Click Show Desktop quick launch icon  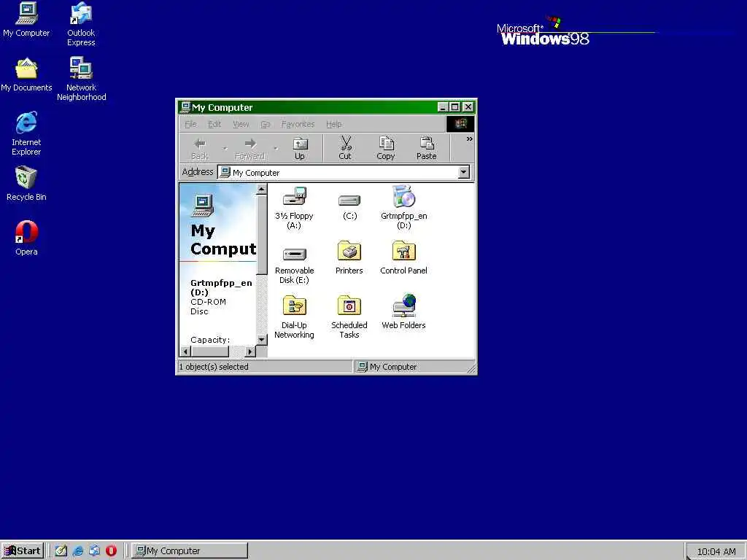(61, 551)
